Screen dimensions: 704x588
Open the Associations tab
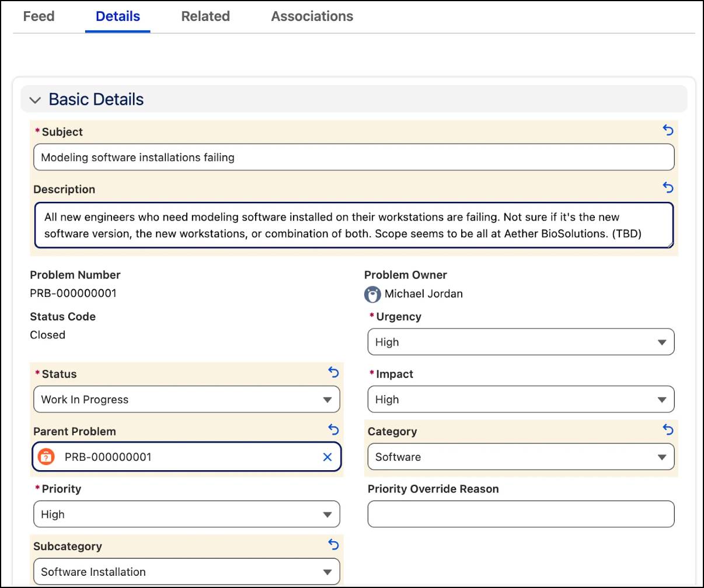312,16
